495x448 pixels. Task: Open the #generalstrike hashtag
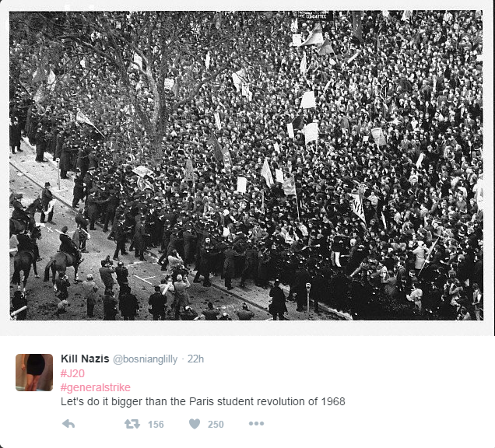pyautogui.click(x=95, y=387)
